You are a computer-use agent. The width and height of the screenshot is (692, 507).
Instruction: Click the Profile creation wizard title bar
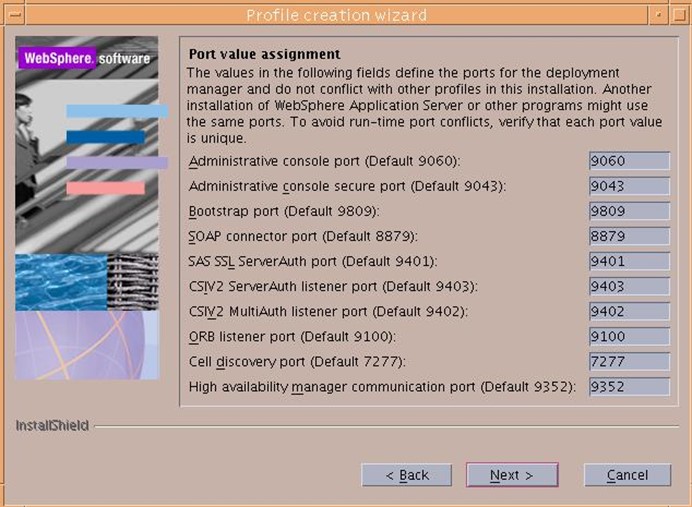[x=336, y=14]
